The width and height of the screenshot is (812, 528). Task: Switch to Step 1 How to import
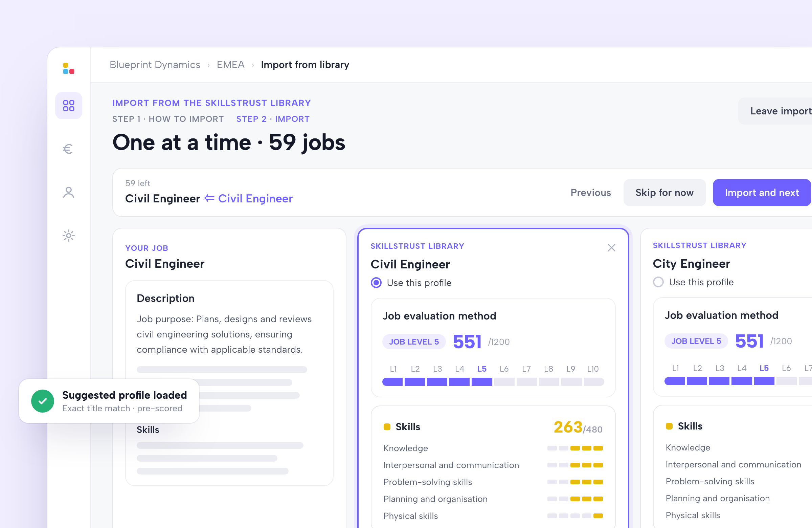click(x=168, y=119)
